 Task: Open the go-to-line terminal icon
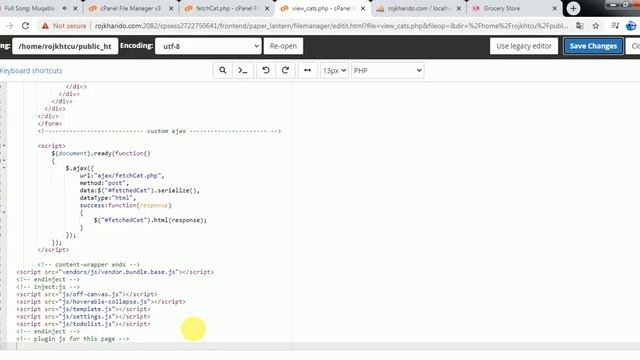click(243, 71)
